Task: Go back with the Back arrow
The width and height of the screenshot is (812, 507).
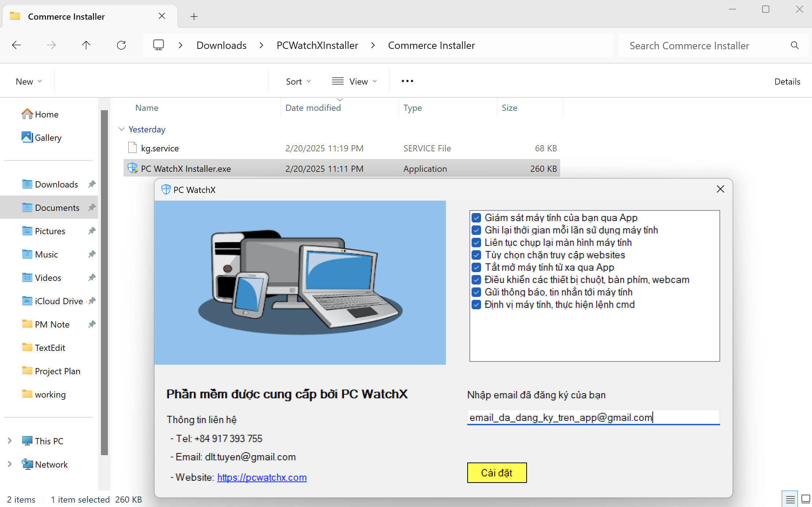Action: [16, 45]
